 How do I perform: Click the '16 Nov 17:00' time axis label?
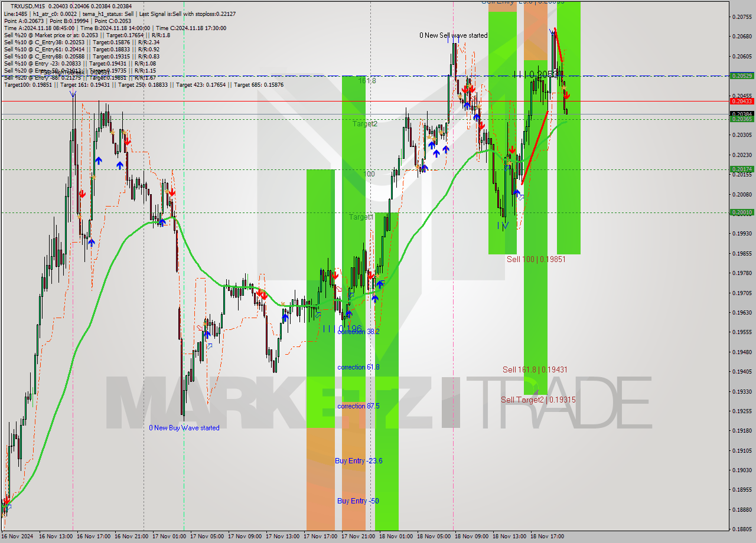92,537
